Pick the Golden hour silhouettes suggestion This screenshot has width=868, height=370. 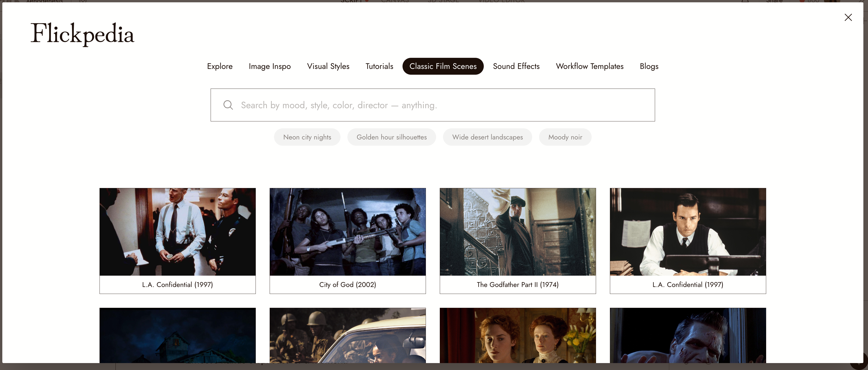click(392, 137)
